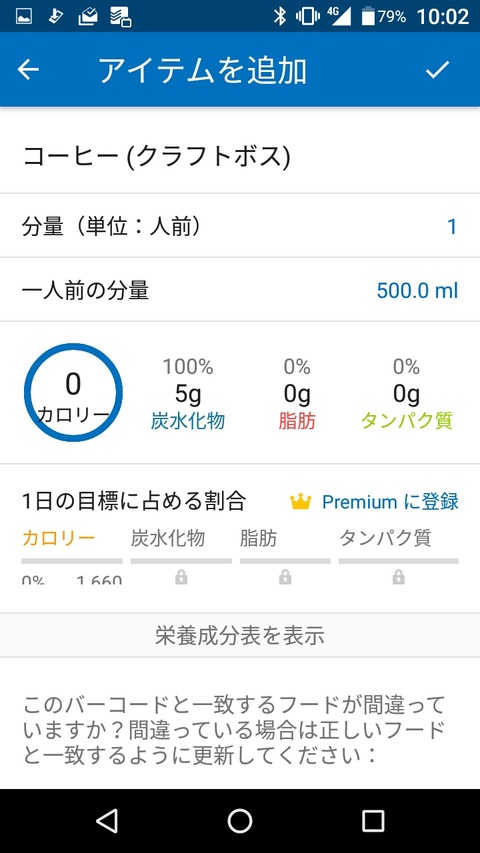Tap 栄養成分表を表示 button
Viewport: 480px width, 853px height.
click(x=240, y=635)
